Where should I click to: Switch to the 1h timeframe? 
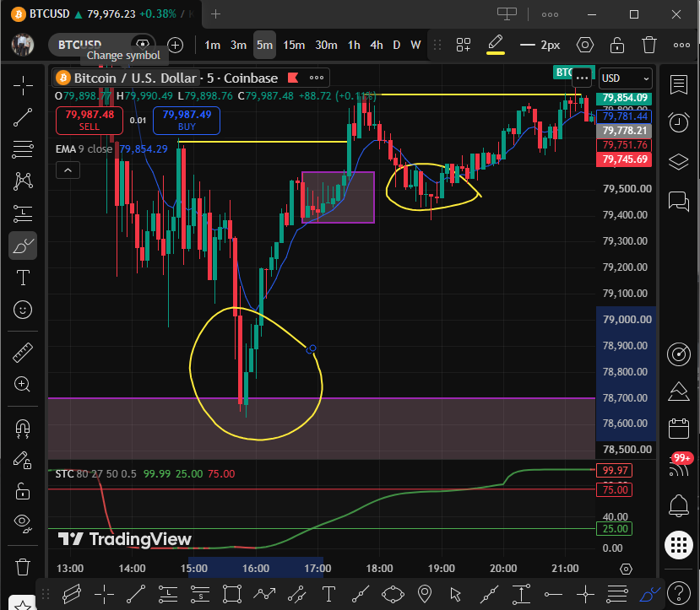click(354, 45)
